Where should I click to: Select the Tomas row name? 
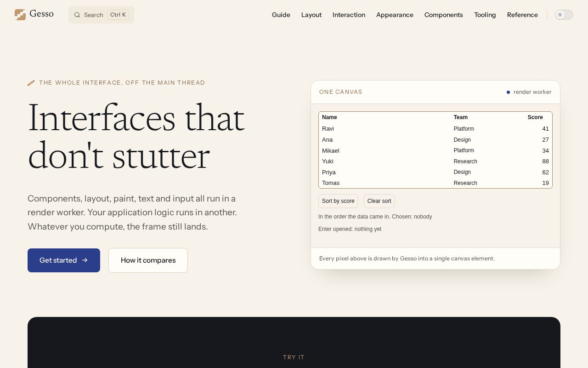pyautogui.click(x=331, y=183)
